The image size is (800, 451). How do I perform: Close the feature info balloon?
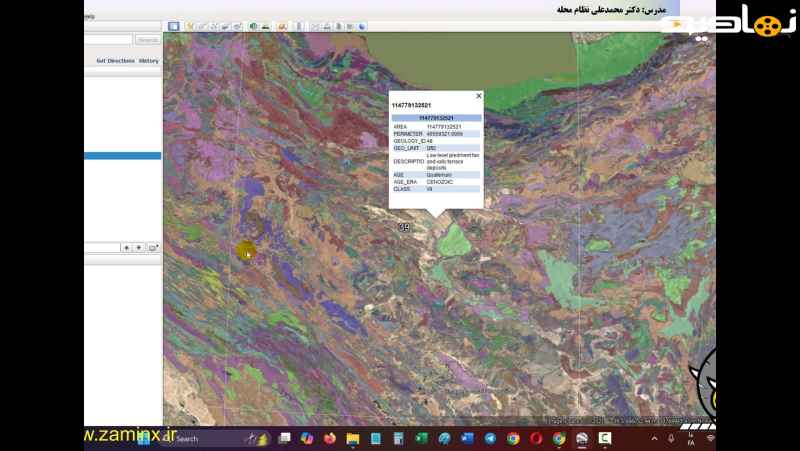click(x=479, y=96)
